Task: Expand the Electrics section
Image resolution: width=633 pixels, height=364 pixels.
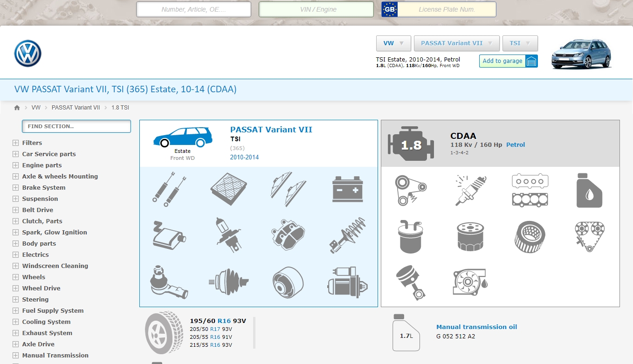Action: coord(16,255)
